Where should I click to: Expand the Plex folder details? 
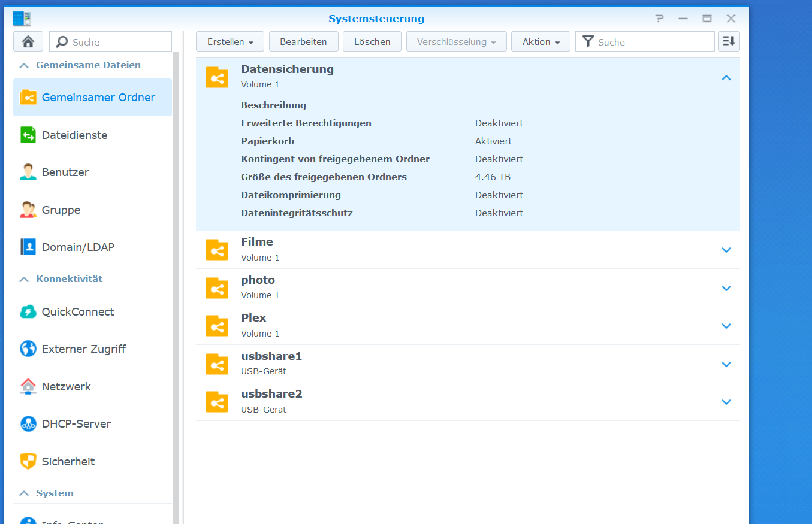click(726, 326)
